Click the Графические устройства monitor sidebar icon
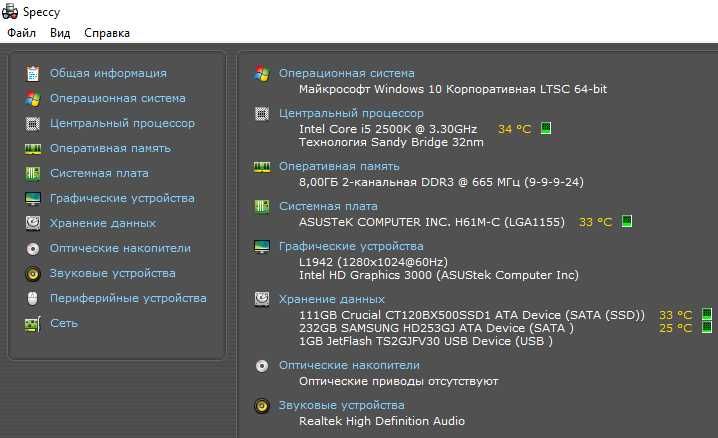This screenshot has width=718, height=438. click(x=33, y=198)
